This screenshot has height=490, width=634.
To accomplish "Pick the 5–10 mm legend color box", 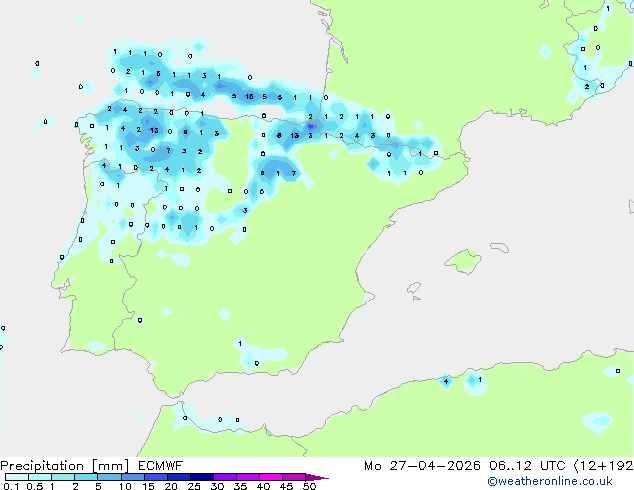I will click(x=109, y=477).
